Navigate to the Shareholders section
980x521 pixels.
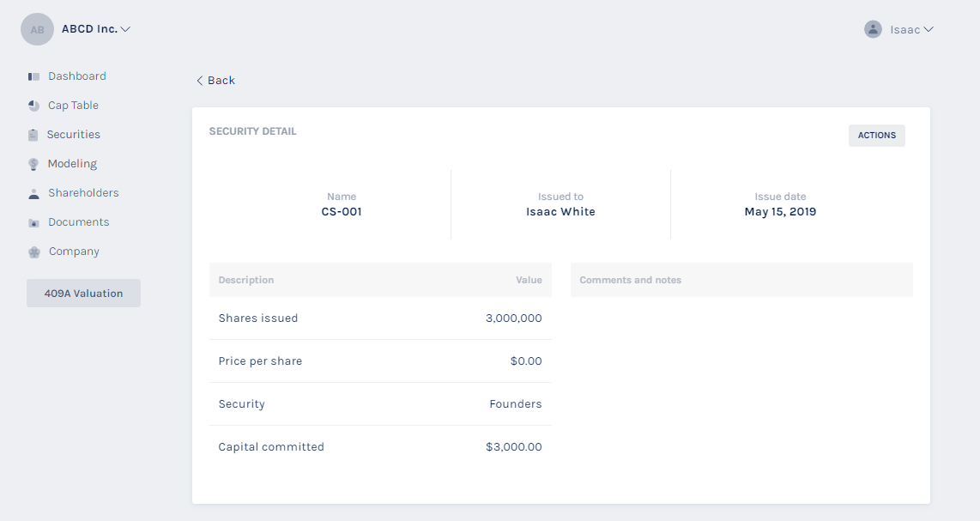(x=83, y=193)
